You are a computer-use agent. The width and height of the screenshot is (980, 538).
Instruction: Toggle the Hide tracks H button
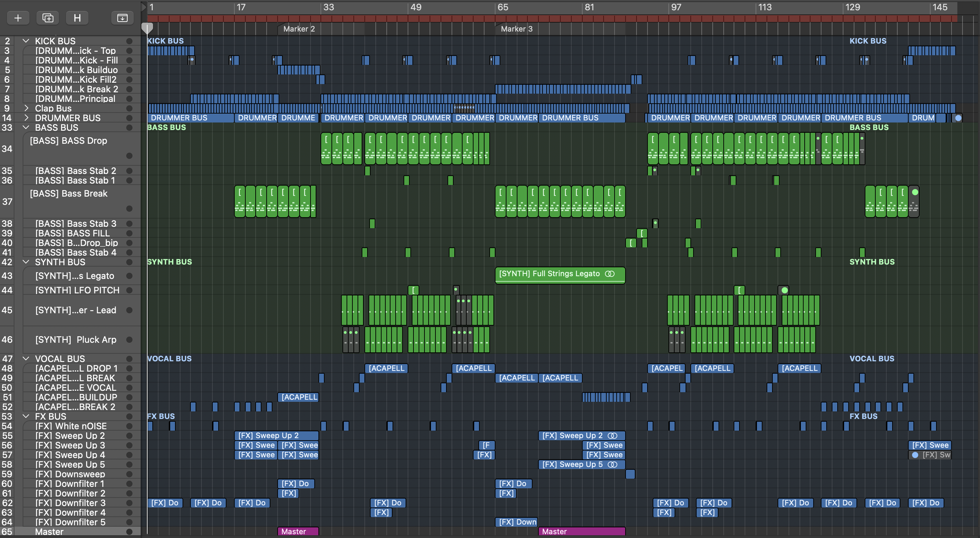pos(77,18)
